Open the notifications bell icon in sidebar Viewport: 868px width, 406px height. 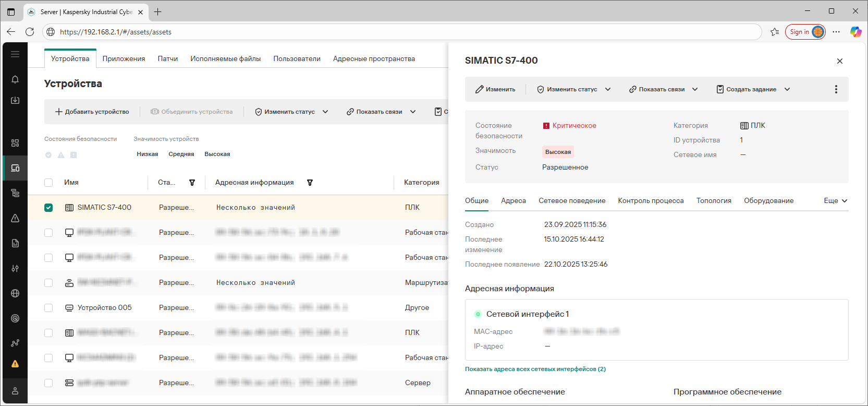15,79
